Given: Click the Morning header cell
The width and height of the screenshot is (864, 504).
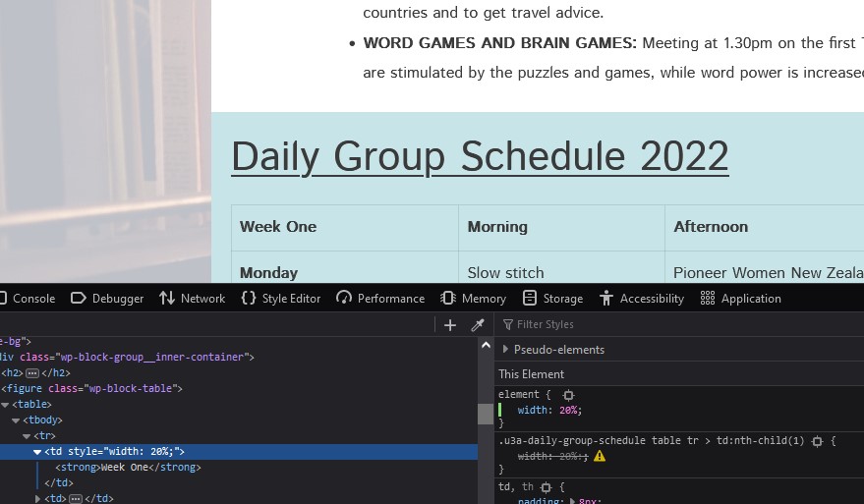Looking at the screenshot, I should click(561, 228).
